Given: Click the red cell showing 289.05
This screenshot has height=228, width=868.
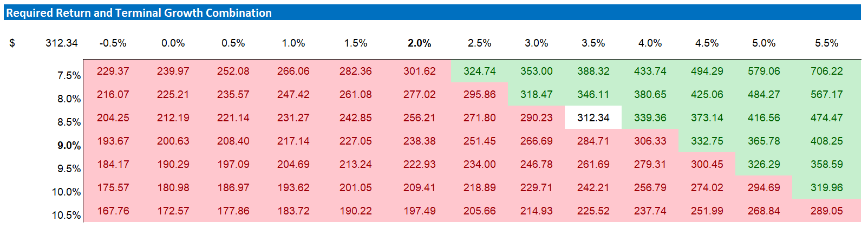Looking at the screenshot, I should [x=826, y=211].
